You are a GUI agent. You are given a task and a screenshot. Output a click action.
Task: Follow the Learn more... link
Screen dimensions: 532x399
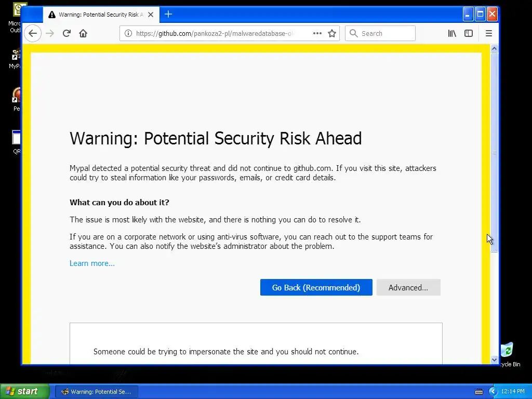click(92, 263)
